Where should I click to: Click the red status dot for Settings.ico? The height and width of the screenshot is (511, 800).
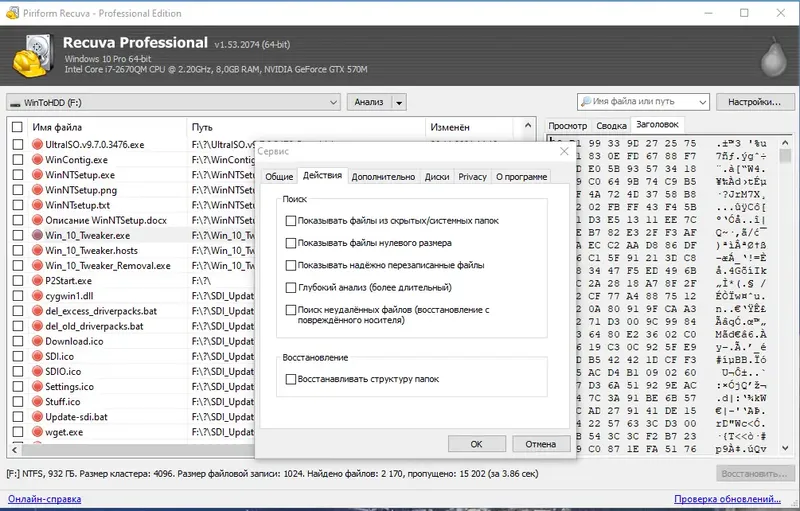(37, 387)
